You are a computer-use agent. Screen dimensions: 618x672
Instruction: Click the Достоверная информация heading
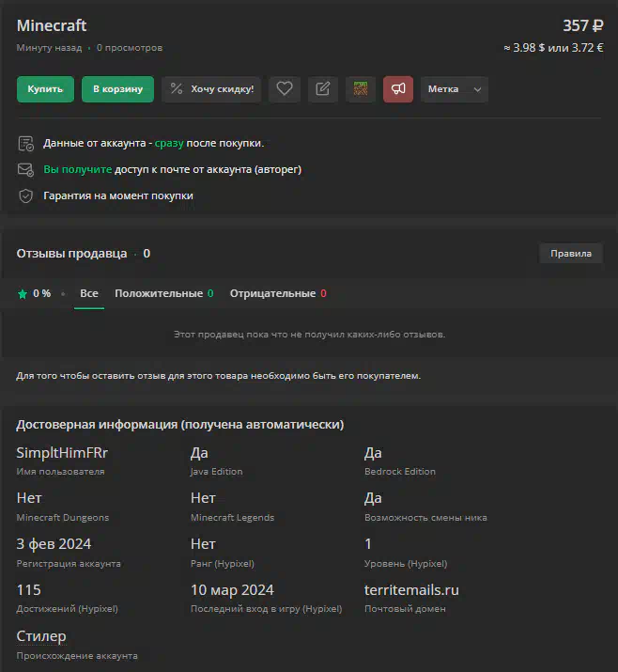pos(180,424)
